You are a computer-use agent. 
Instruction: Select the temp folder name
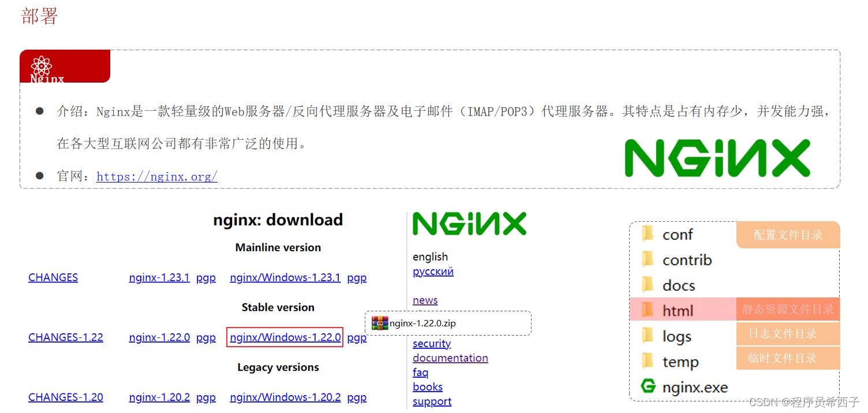coord(680,362)
